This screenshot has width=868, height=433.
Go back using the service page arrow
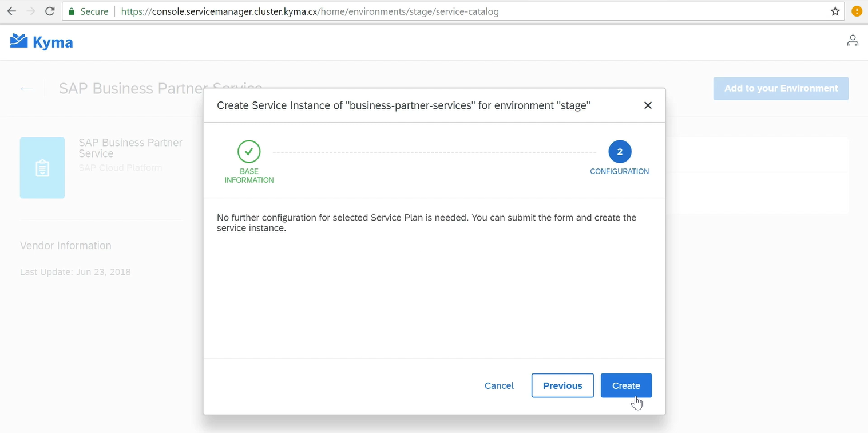tap(26, 89)
